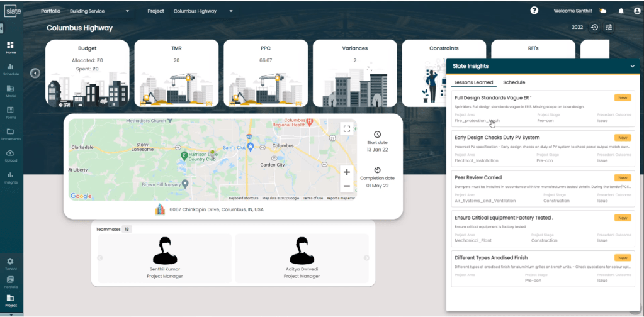Expand the Portfolio Building Service dropdown
Image resolution: width=644 pixels, height=317 pixels.
tap(127, 11)
